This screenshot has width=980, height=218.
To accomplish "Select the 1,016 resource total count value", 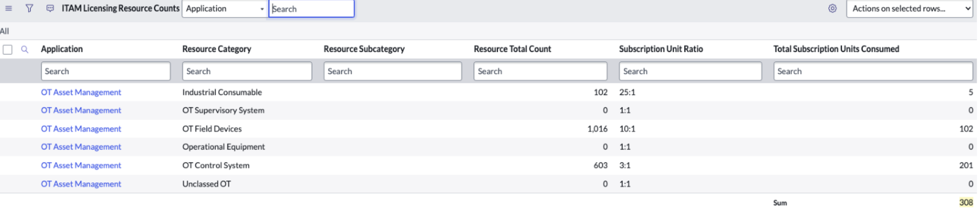I will [x=597, y=129].
